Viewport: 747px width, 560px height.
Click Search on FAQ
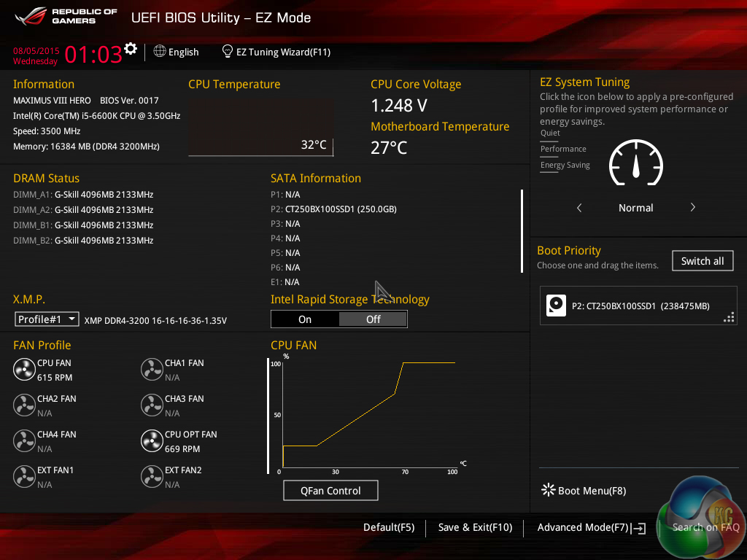705,527
